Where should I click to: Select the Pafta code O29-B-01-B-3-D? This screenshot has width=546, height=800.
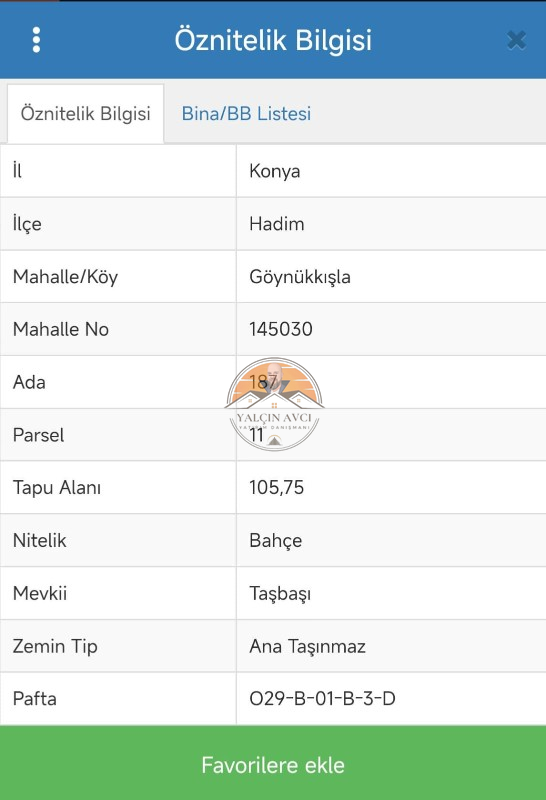322,698
